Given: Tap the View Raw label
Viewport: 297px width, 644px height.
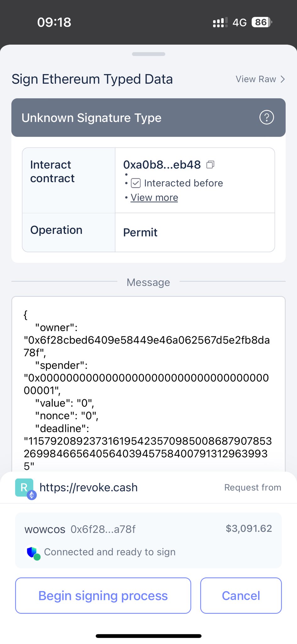Looking at the screenshot, I should click(x=256, y=79).
